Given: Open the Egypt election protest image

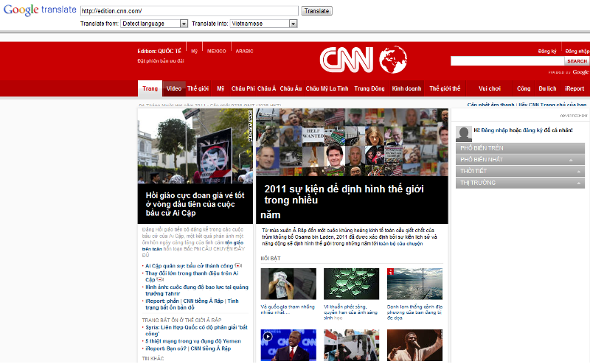Looking at the screenshot, I should click(195, 147).
